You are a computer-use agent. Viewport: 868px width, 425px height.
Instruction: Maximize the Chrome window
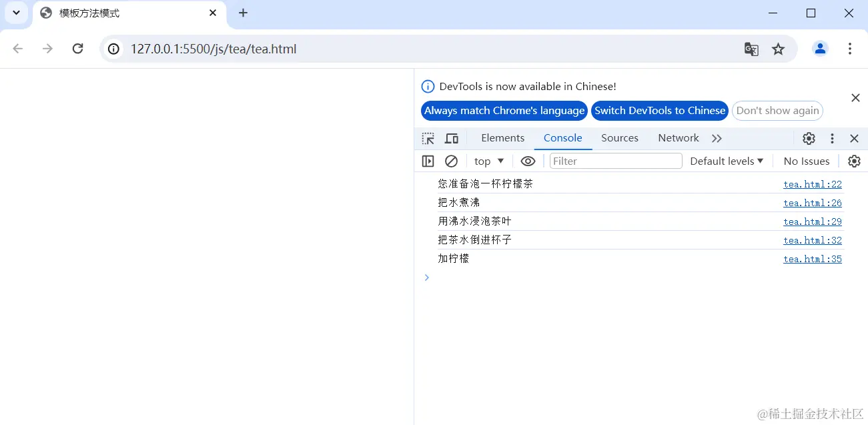point(811,13)
